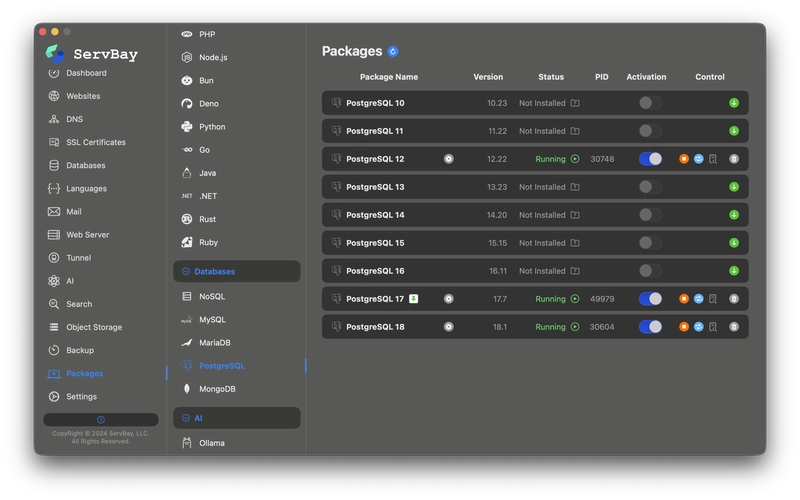This screenshot has width=800, height=500.
Task: Stop the PostgreSQL 12 service
Action: click(684, 159)
